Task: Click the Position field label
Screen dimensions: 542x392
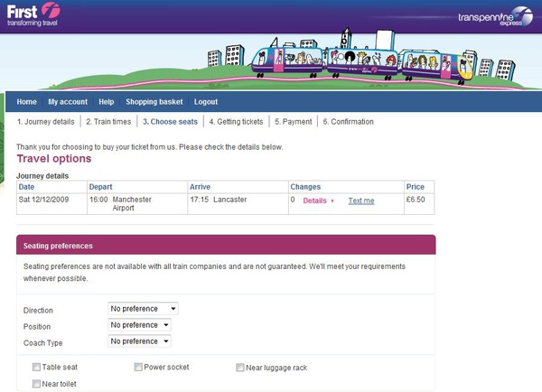Action: pyautogui.click(x=37, y=327)
